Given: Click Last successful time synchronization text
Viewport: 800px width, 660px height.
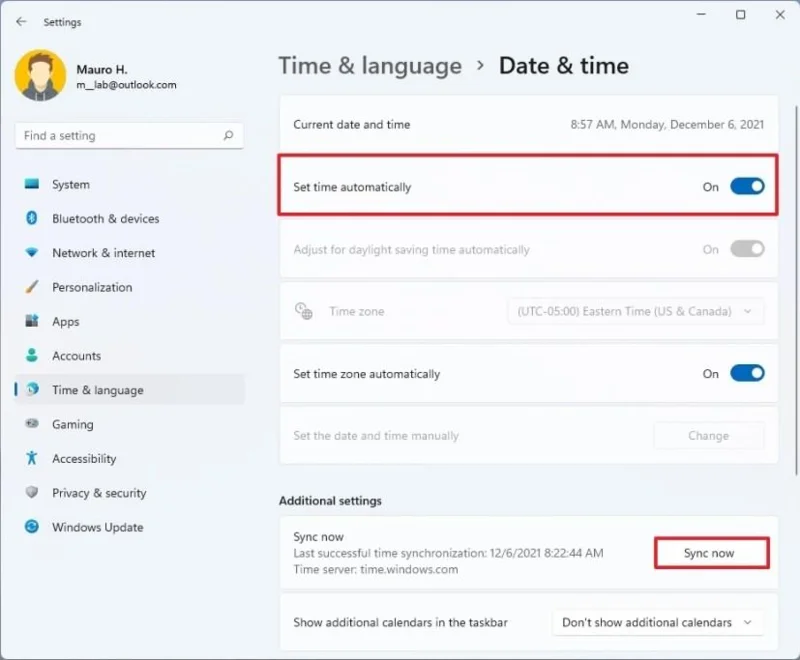Looking at the screenshot, I should (x=448, y=553).
